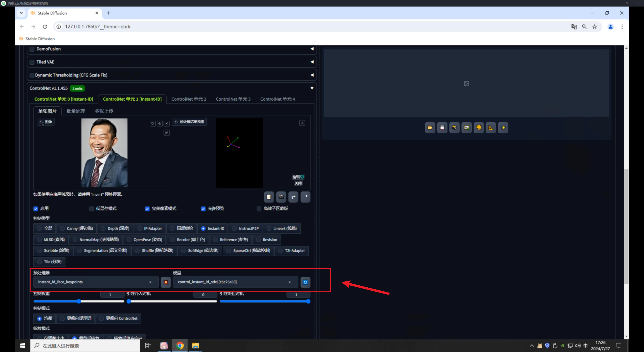
Task: Switch to ControlNet 单元 0 [Instant-ID] tab
Action: pyautogui.click(x=64, y=99)
